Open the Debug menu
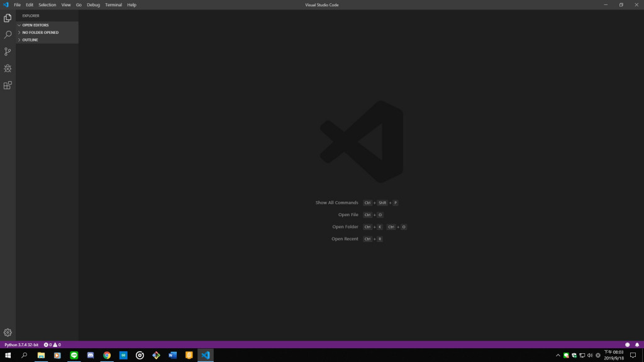This screenshot has width=644, height=362. pos(93,5)
